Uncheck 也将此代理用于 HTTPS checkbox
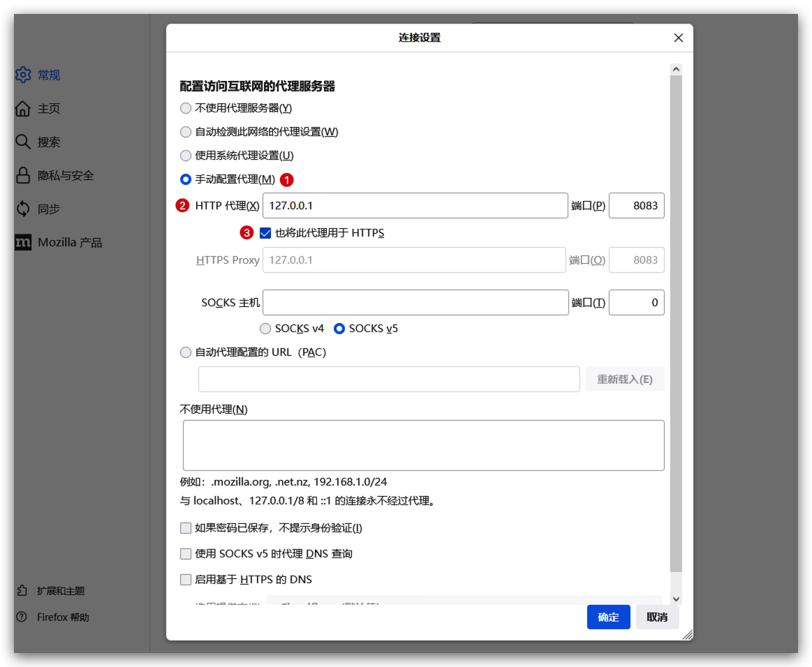The width and height of the screenshot is (812, 667). pyautogui.click(x=265, y=233)
